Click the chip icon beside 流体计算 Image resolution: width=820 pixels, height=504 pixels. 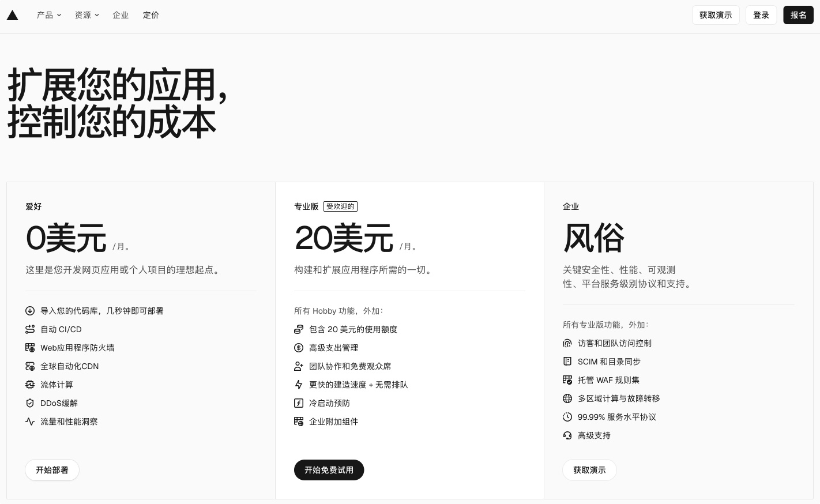30,385
